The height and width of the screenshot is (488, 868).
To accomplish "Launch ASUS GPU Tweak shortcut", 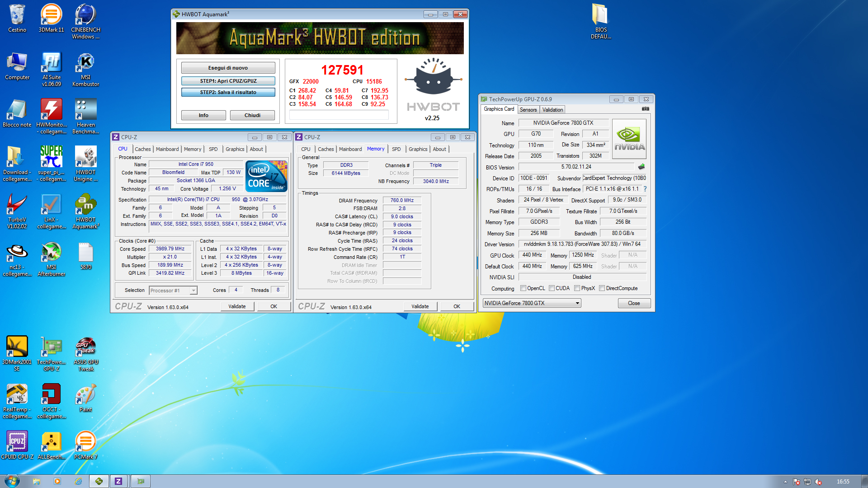I will [85, 353].
